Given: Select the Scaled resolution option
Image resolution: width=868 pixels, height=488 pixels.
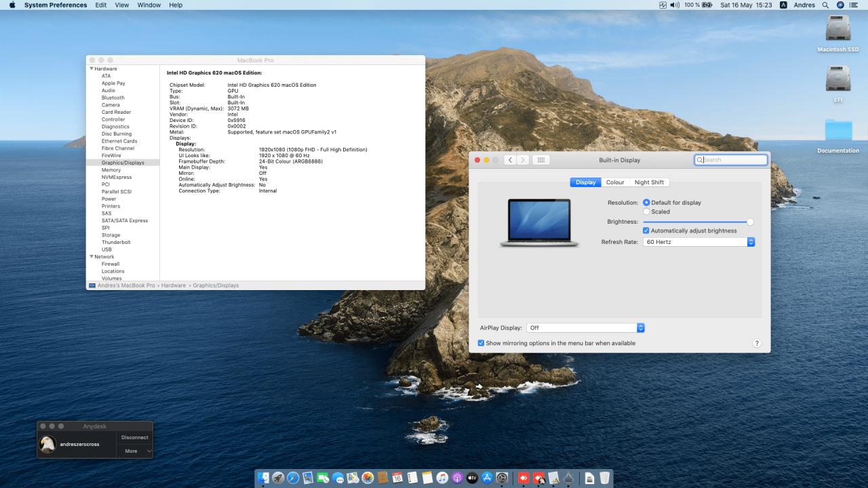Looking at the screenshot, I should point(646,211).
